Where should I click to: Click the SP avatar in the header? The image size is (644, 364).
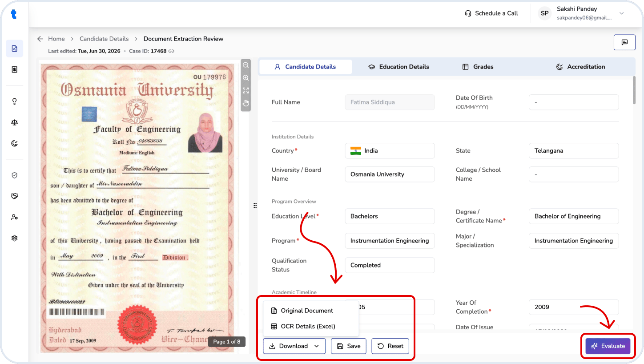tap(545, 13)
